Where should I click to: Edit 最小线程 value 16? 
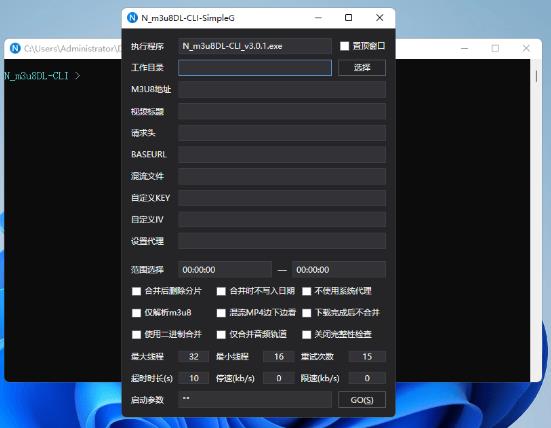click(279, 356)
